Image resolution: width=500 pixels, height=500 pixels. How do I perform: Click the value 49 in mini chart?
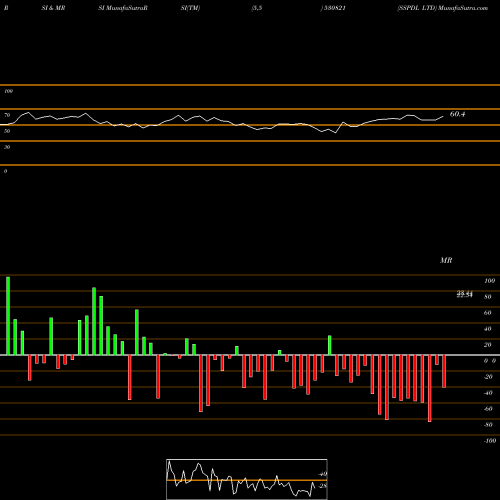point(323,474)
